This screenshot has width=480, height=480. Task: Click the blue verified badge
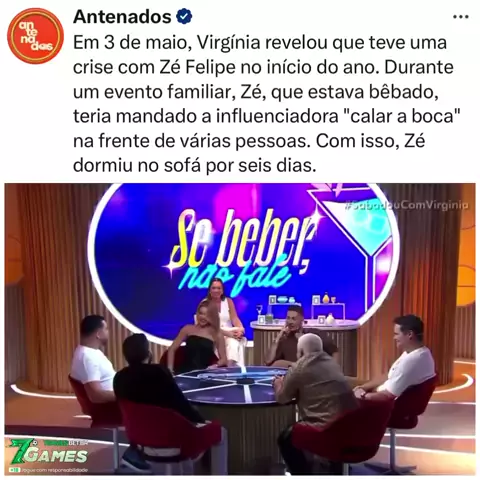(184, 17)
